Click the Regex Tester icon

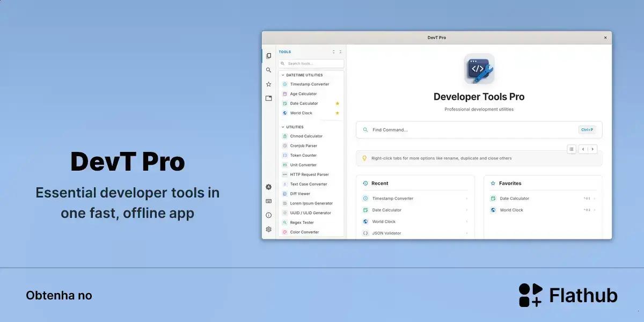tap(285, 223)
